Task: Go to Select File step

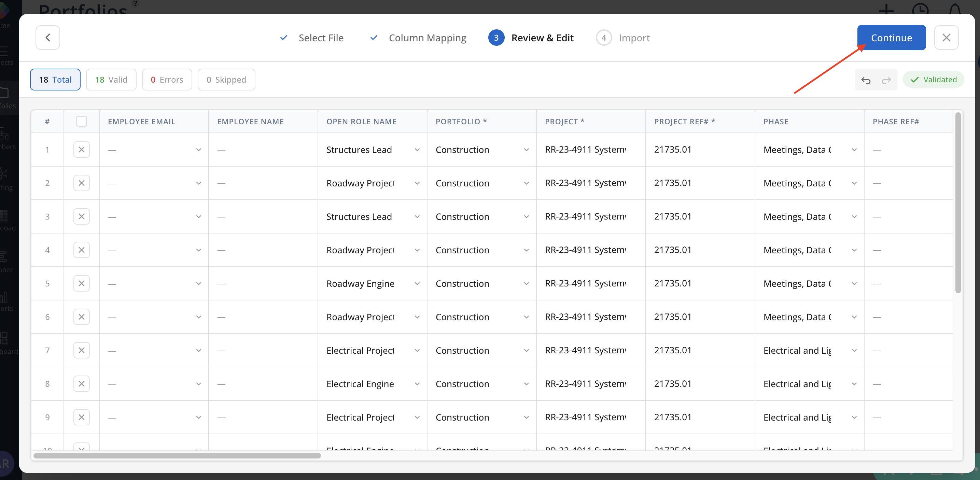Action: click(321, 38)
